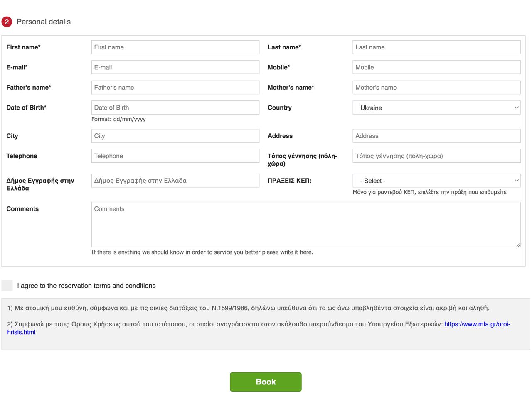Click the Address input field
Viewport: 532px width, 404px height.
[436, 136]
